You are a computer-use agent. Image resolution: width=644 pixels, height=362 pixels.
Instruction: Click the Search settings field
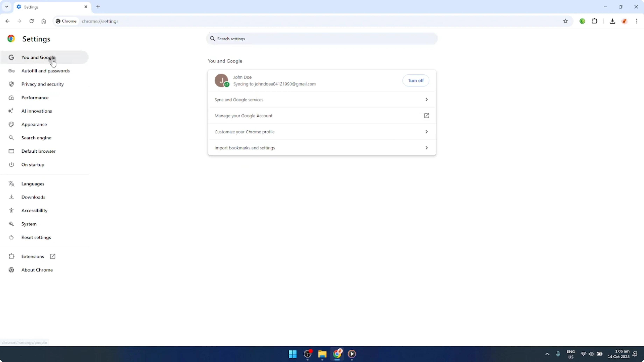click(321, 39)
